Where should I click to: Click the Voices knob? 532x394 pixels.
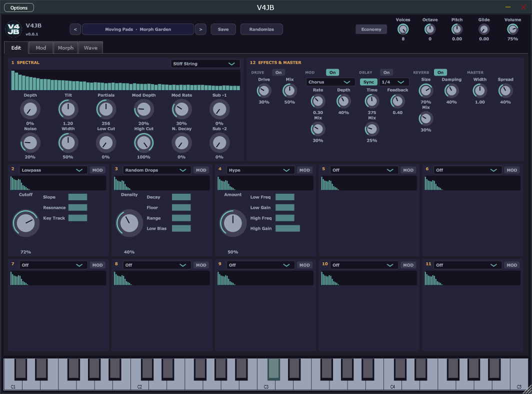[402, 30]
